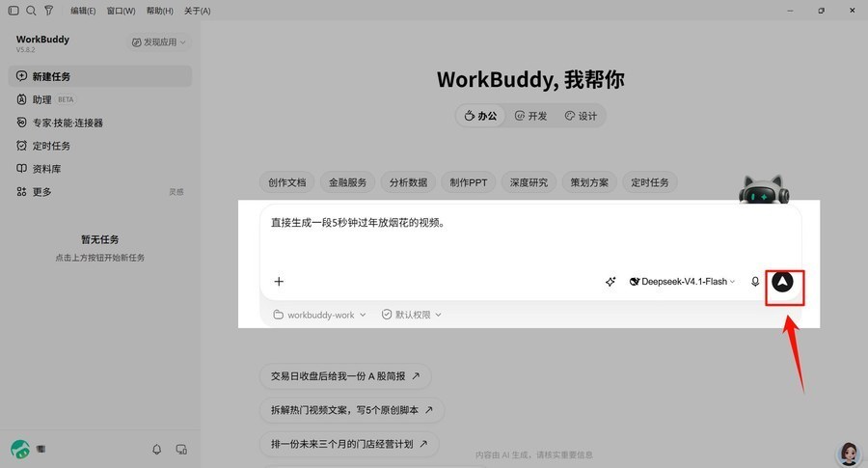868x468 pixels.
Task: Open 定时任务 in the sidebar
Action: (99, 146)
